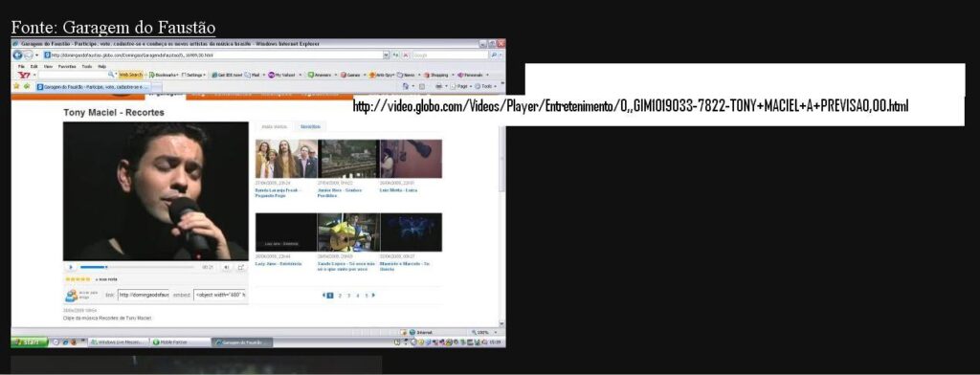The height and width of the screenshot is (375, 980).
Task: Click the Tony Maciel video frame
Action: click(156, 190)
